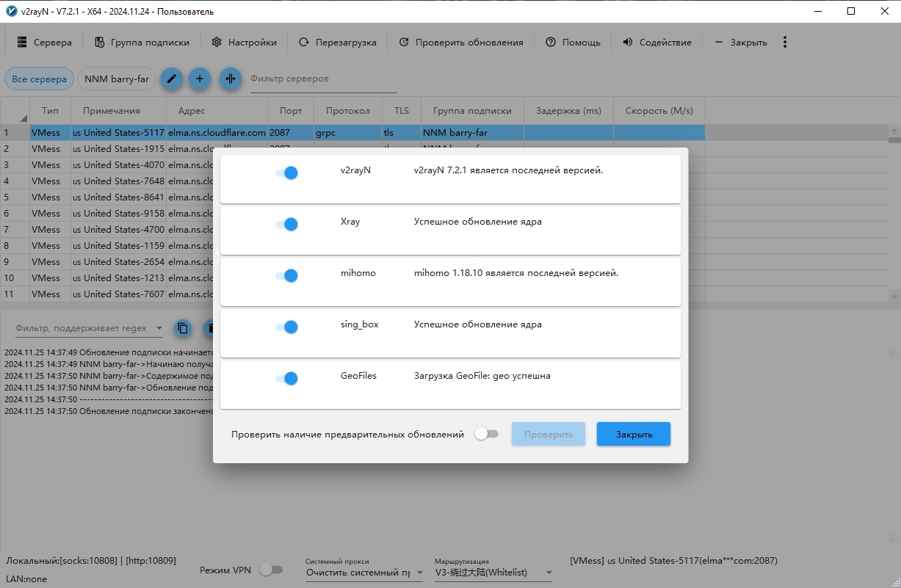901x588 pixels.
Task: Sort by the Адрес column header
Action: [x=217, y=111]
